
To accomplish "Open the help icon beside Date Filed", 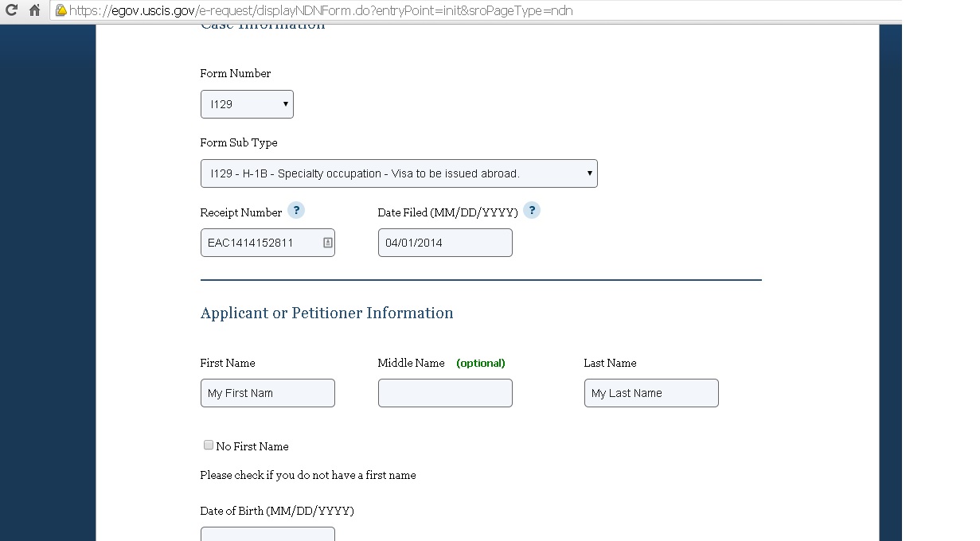I will [532, 211].
